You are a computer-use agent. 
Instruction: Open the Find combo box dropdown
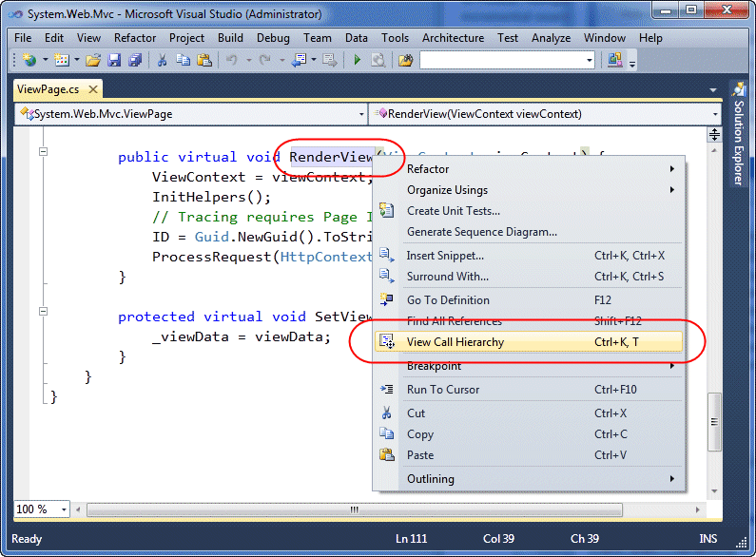click(590, 60)
